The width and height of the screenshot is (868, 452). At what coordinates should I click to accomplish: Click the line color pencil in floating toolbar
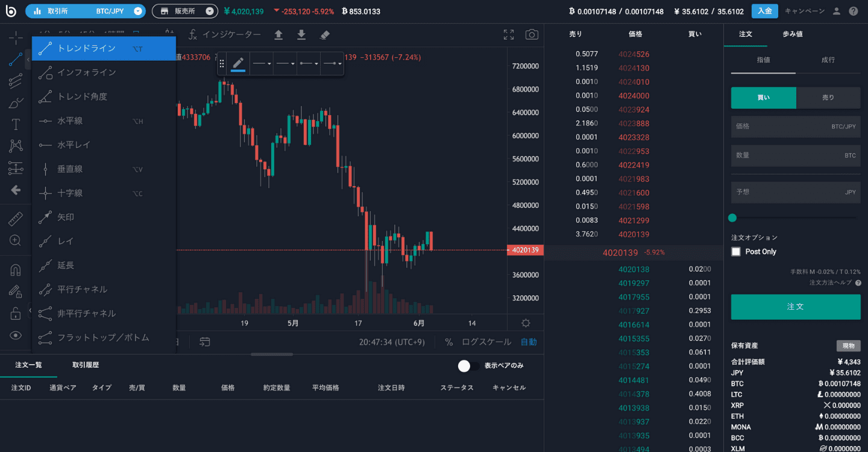click(238, 63)
